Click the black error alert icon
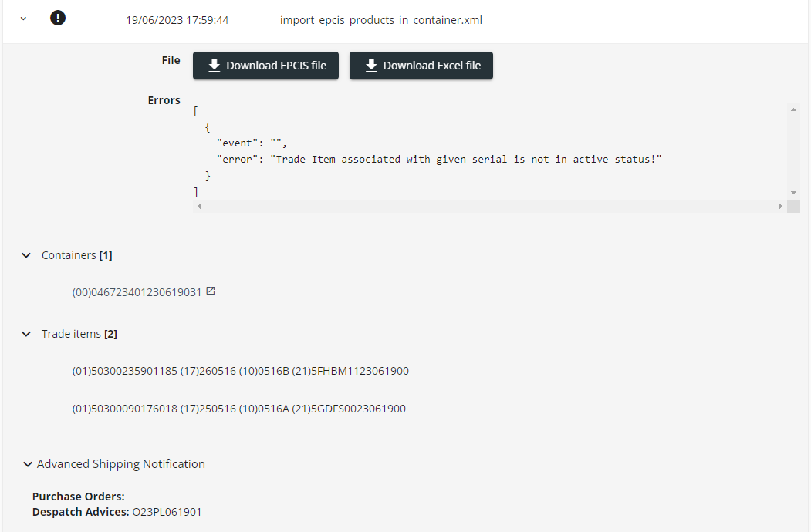This screenshot has height=532, width=811. [x=58, y=17]
